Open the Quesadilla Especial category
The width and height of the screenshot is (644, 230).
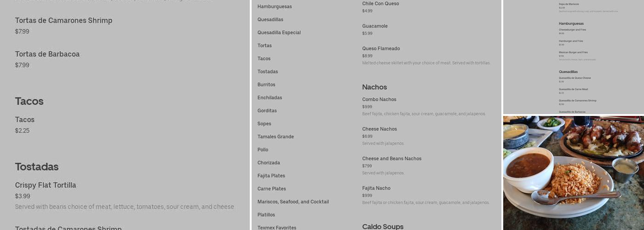click(279, 33)
